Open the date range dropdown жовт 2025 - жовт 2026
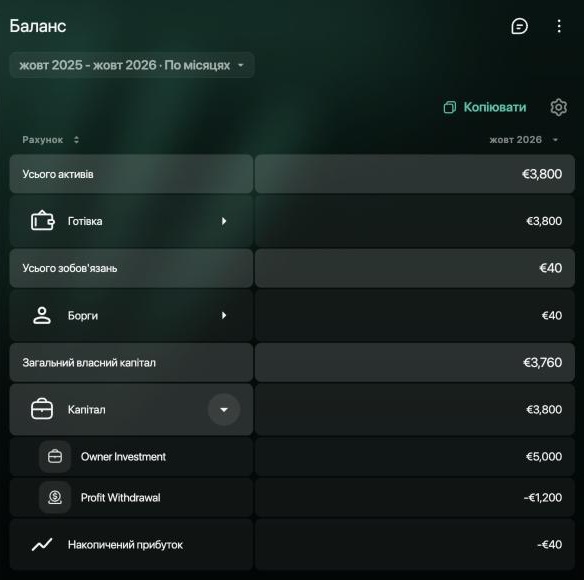This screenshot has width=584, height=580. (132, 65)
